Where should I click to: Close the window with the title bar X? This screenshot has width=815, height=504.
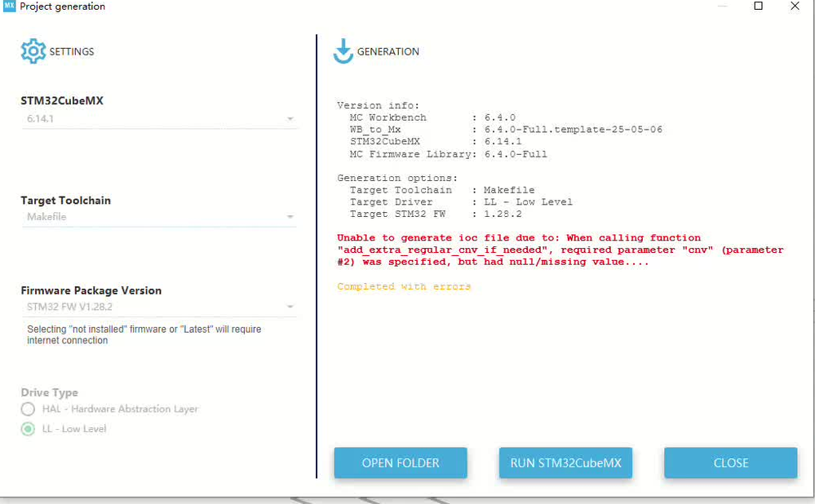click(795, 7)
